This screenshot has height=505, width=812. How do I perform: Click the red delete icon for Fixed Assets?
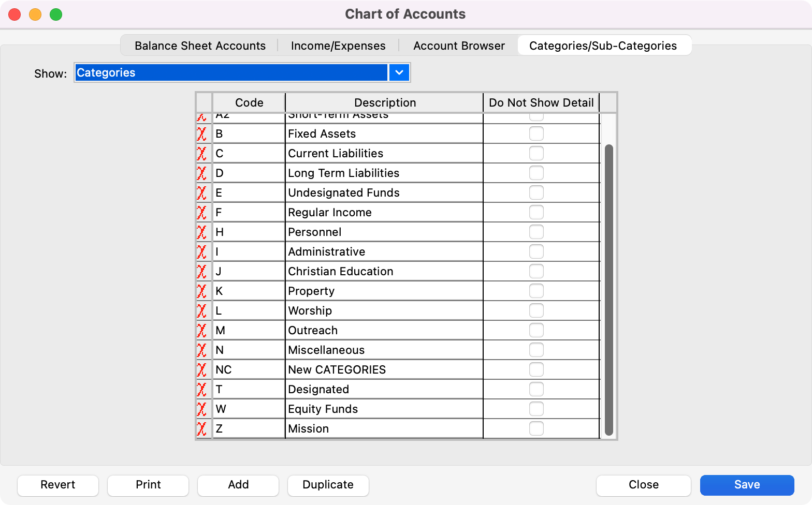click(201, 134)
